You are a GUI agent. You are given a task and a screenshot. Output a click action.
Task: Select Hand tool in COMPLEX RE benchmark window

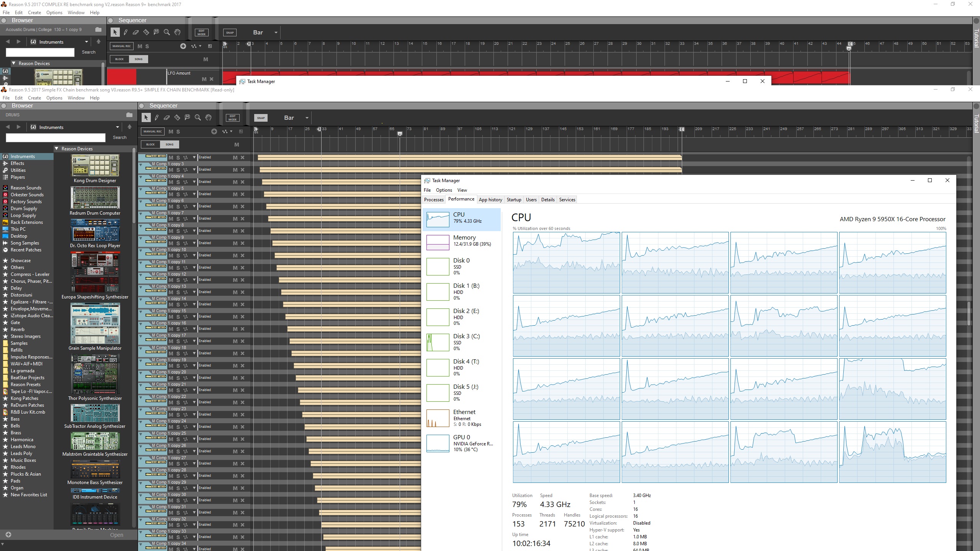coord(177,32)
